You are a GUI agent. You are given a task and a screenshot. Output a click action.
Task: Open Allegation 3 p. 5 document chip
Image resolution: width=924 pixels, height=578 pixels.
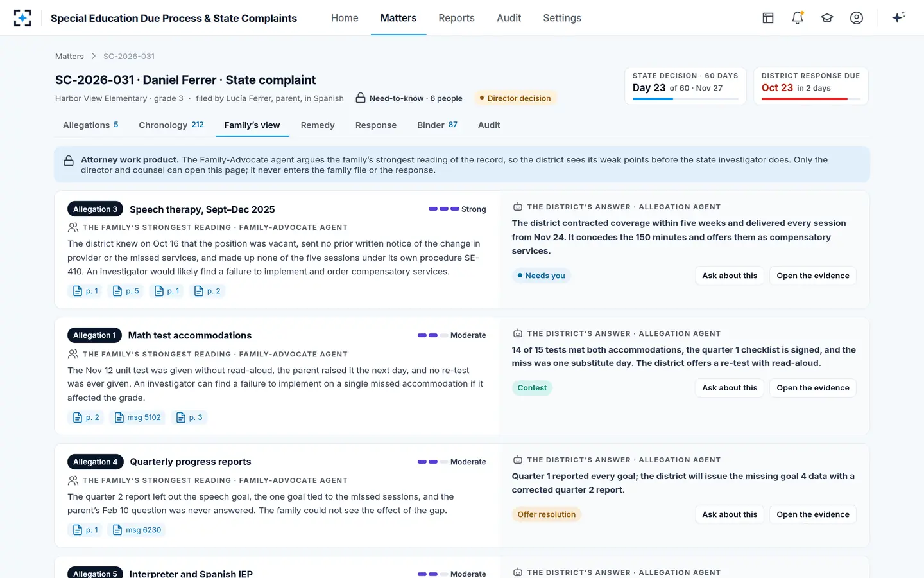[125, 291]
